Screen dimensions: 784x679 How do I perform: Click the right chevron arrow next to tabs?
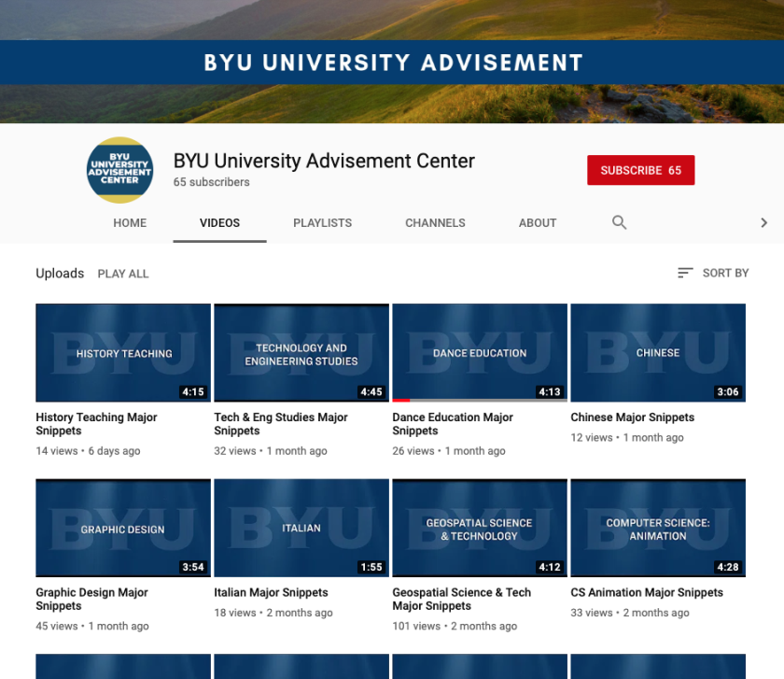point(763,222)
